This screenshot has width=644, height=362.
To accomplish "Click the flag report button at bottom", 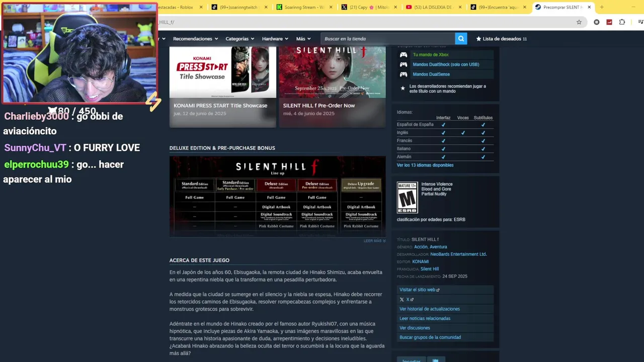I will [x=436, y=360].
